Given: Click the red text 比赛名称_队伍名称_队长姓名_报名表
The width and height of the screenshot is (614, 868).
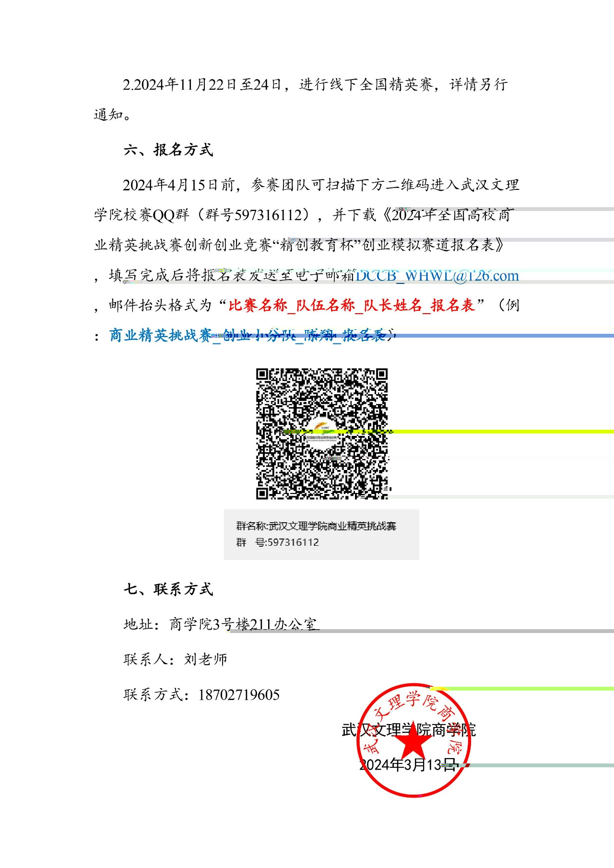Looking at the screenshot, I should point(352,305).
